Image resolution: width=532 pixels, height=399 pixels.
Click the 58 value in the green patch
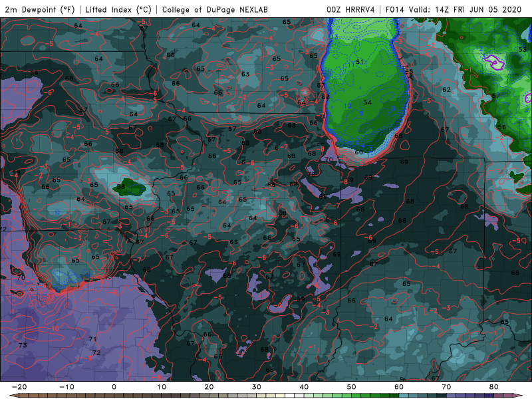coord(121,186)
